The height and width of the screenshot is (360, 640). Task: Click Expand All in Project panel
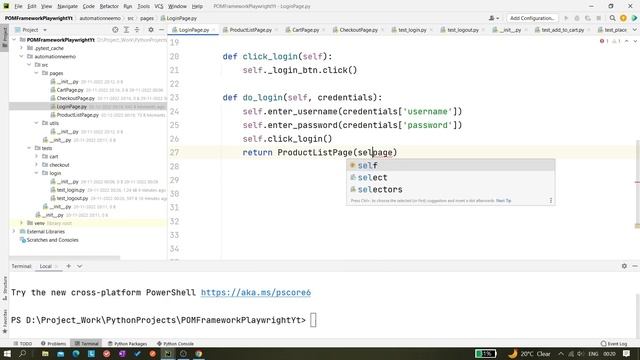coord(126,30)
